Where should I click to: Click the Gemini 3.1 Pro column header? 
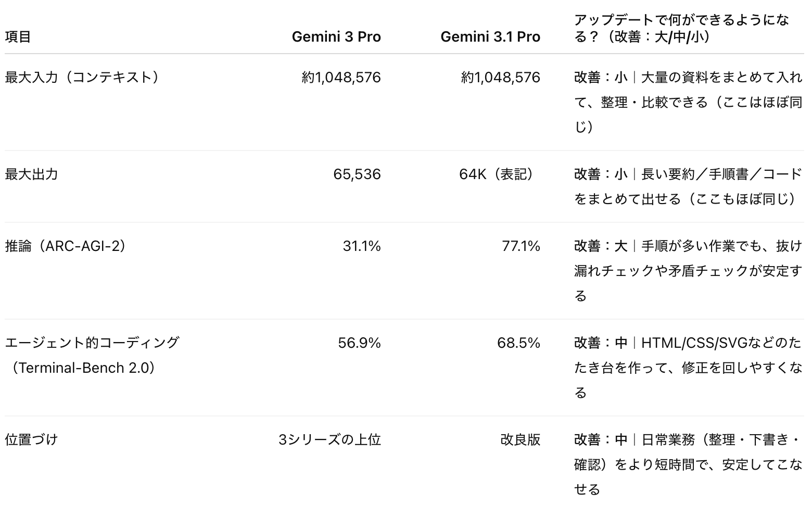pos(490,37)
